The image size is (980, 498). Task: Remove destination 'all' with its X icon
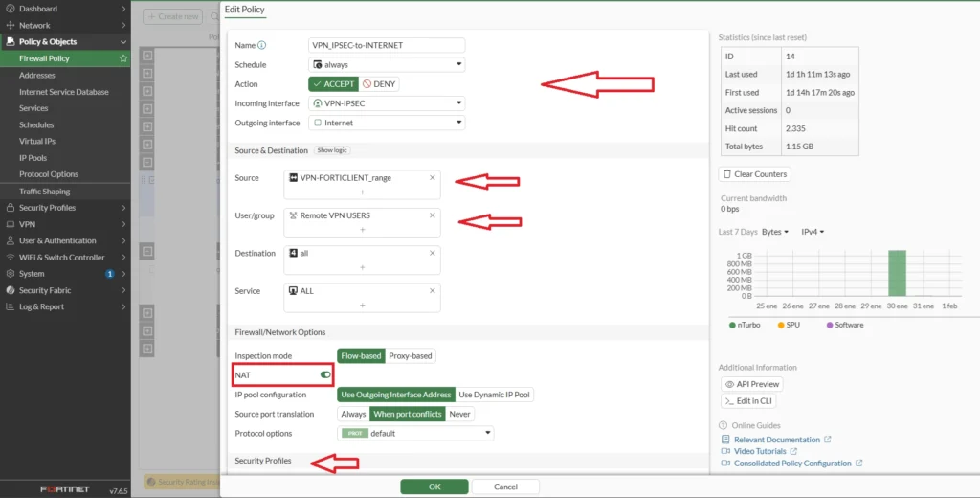[x=432, y=254]
